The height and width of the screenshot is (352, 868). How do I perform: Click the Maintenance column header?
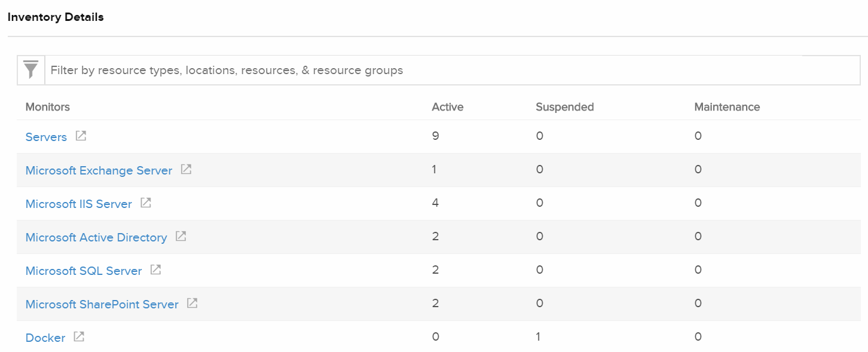click(x=727, y=106)
